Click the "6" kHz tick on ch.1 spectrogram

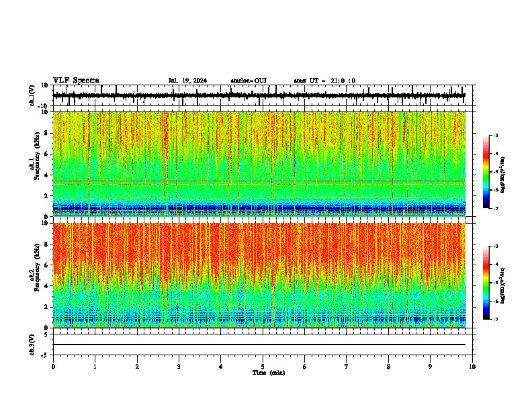pos(46,154)
